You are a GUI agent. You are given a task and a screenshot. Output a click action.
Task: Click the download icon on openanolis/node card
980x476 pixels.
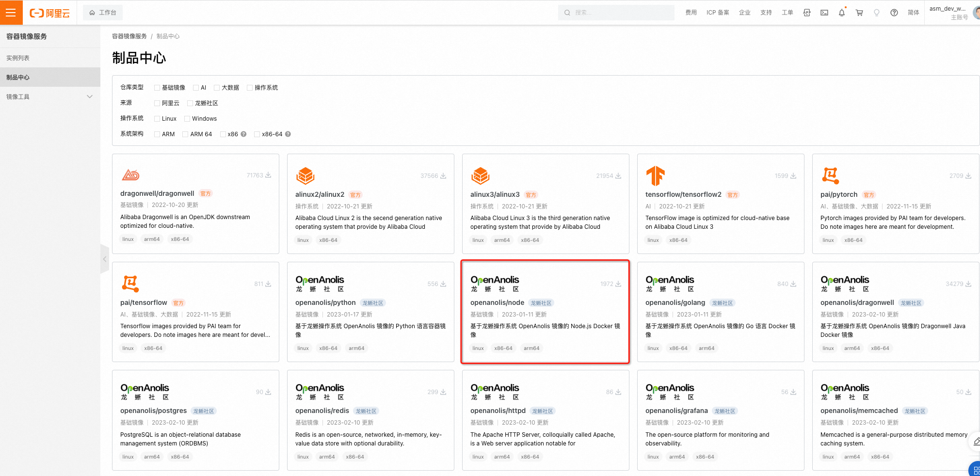click(x=618, y=284)
